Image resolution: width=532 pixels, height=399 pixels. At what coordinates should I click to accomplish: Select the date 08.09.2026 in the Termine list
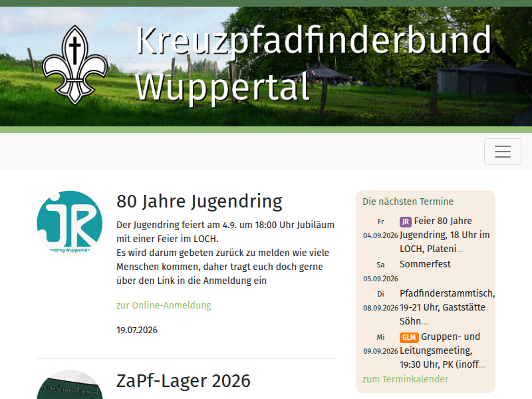[x=380, y=308]
